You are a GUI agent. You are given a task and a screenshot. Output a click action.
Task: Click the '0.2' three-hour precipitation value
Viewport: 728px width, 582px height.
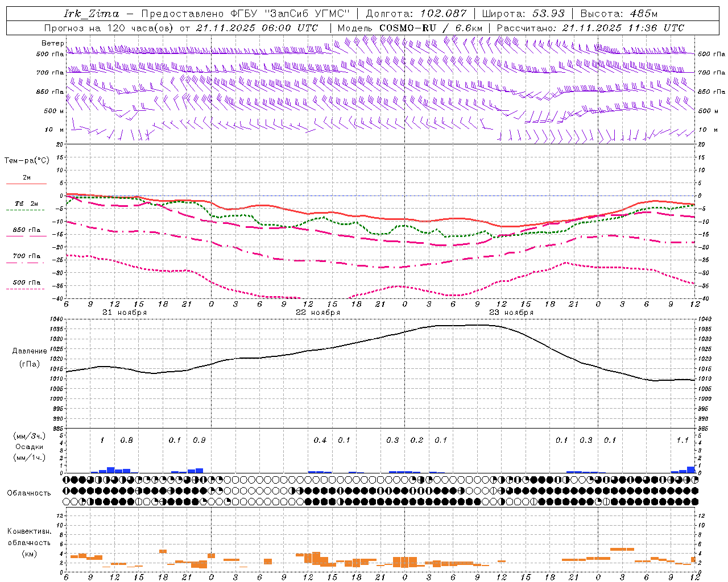coord(417,440)
